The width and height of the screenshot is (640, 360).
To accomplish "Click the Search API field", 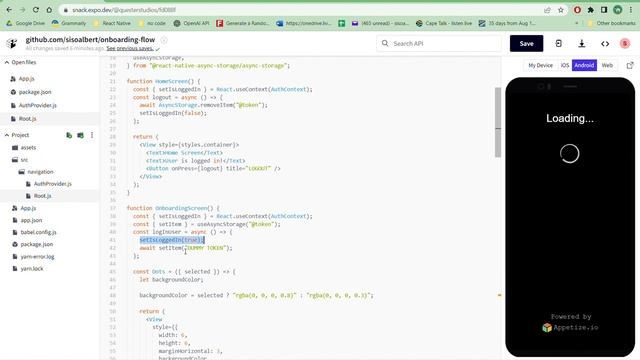I will pos(439,43).
